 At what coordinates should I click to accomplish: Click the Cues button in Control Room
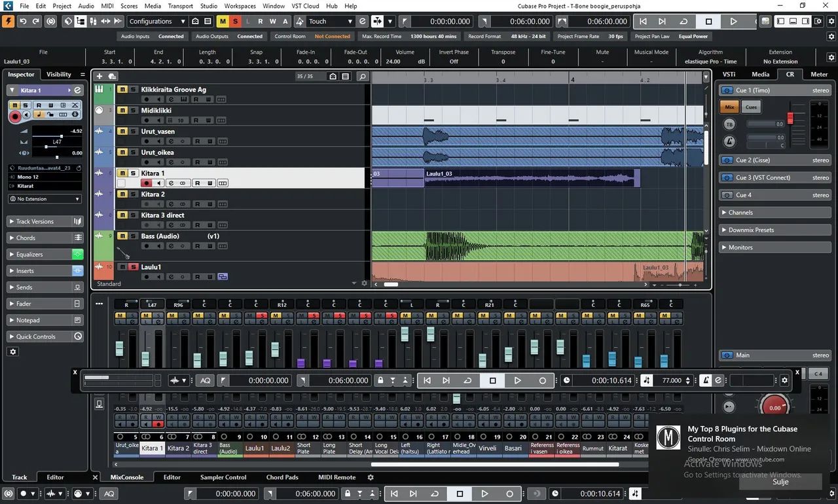coord(751,107)
